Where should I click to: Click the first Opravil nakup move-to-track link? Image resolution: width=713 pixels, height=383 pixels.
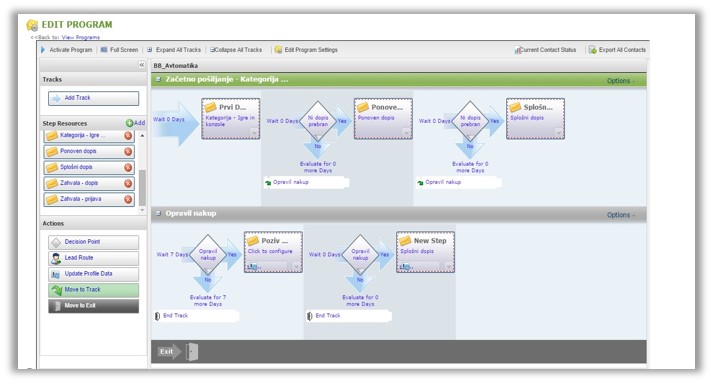point(306,182)
